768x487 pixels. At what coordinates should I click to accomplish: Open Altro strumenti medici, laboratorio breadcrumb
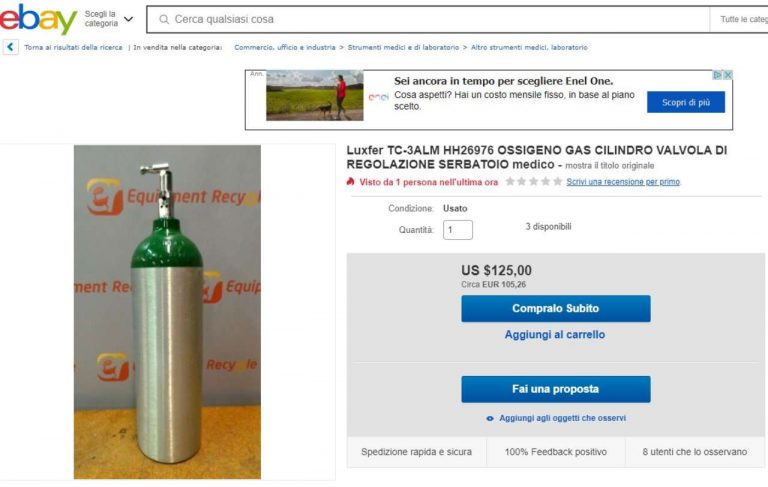(529, 48)
